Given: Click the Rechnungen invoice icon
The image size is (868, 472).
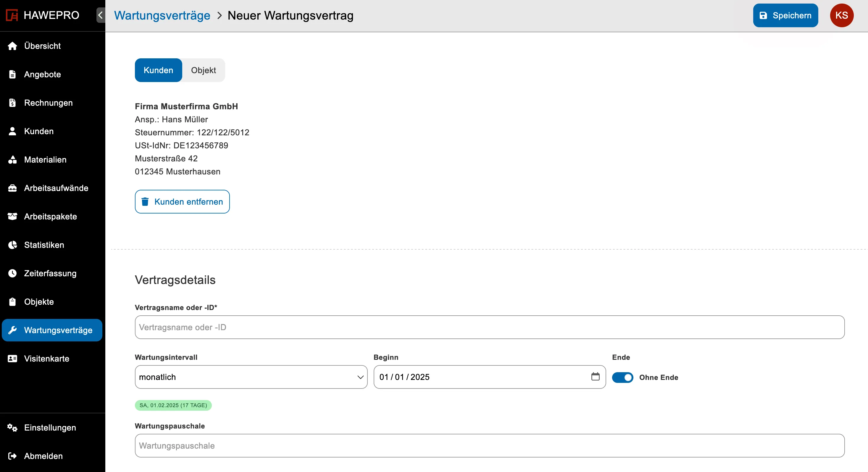Looking at the screenshot, I should pos(12,103).
